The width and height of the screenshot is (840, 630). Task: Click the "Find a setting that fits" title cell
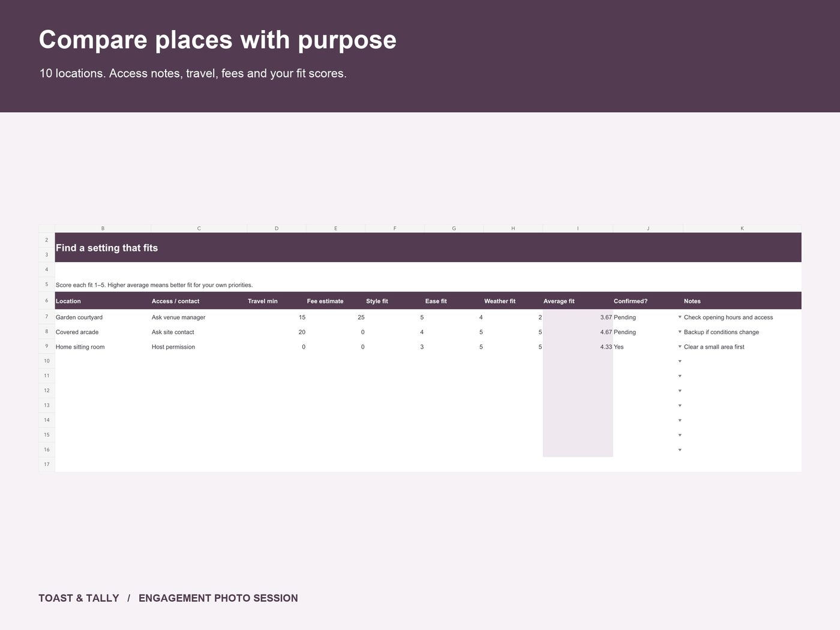(428, 247)
